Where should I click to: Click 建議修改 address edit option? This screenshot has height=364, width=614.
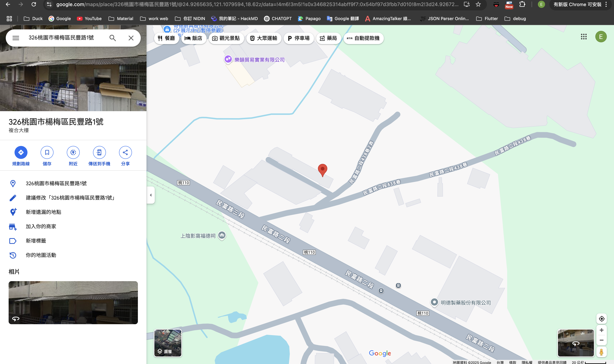coord(70,198)
